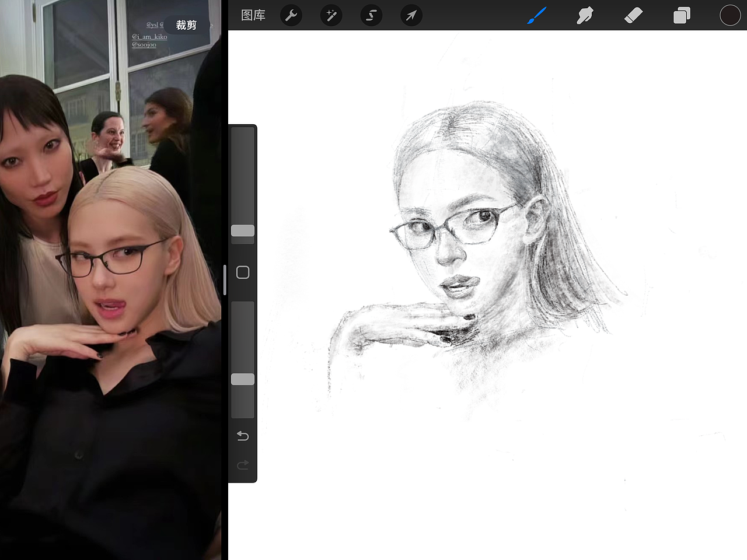Activate the Selections tool
This screenshot has width=747, height=560.
point(371,15)
